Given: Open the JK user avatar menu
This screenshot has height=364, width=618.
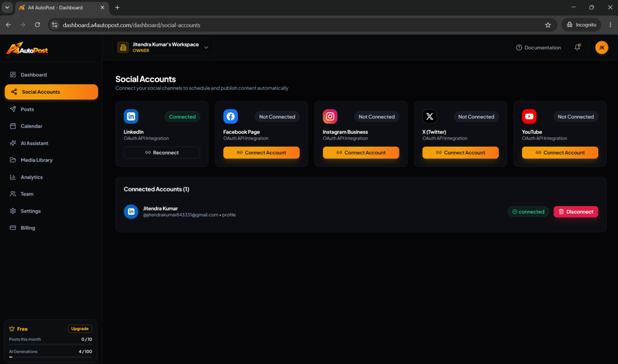Looking at the screenshot, I should pyautogui.click(x=602, y=47).
